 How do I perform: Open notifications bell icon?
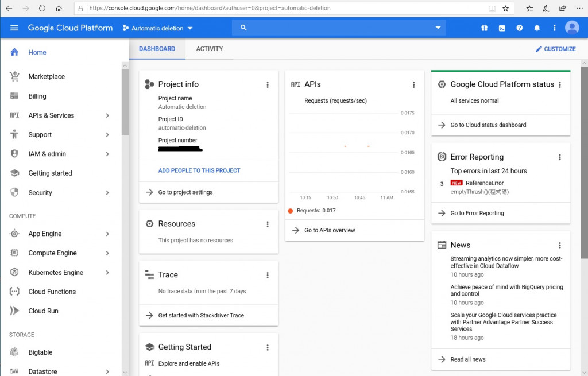[x=537, y=28]
